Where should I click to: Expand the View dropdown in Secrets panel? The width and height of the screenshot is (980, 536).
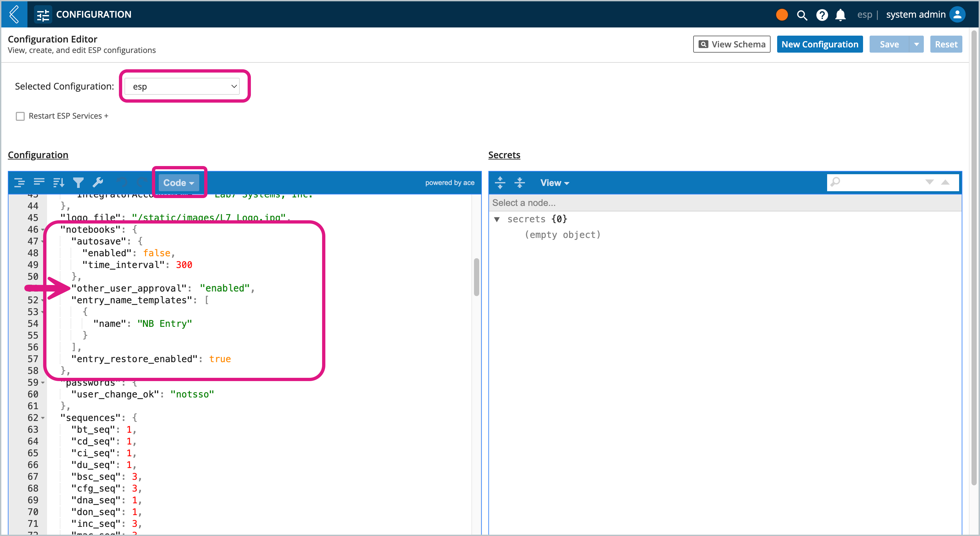tap(553, 183)
